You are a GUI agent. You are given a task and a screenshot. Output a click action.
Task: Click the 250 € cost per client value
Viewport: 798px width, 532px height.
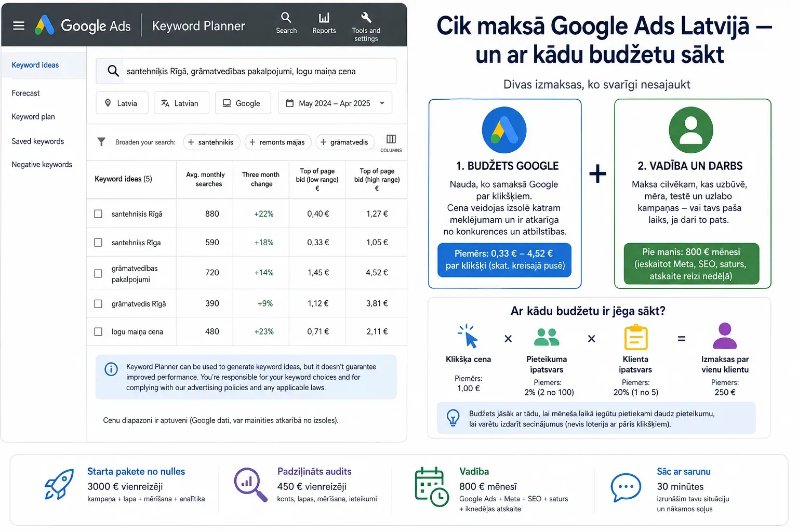pyautogui.click(x=725, y=392)
